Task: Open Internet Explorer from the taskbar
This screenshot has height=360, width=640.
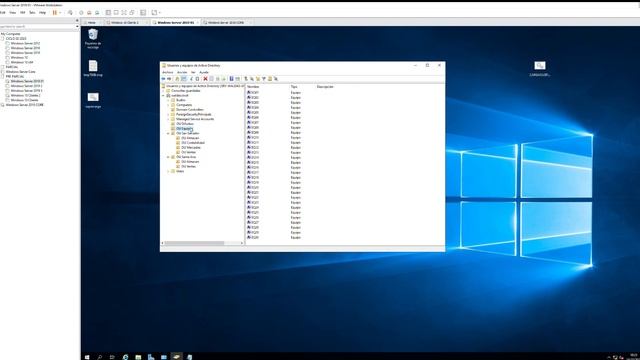Action: click(125, 357)
